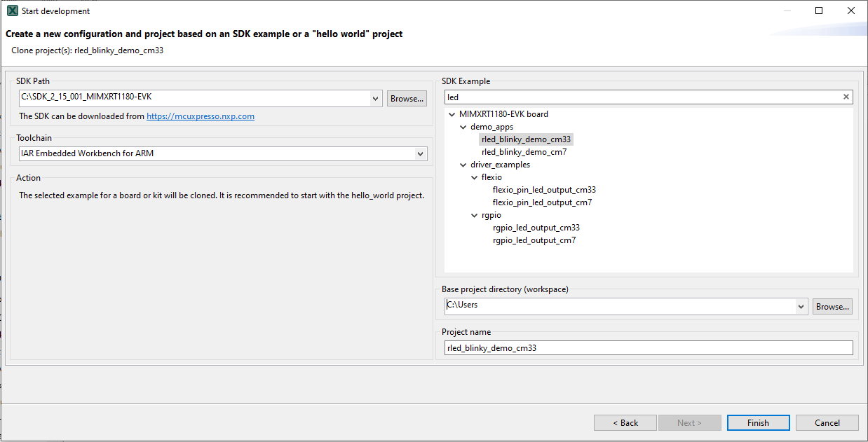Collapse the rgpio examples group

[x=475, y=215]
